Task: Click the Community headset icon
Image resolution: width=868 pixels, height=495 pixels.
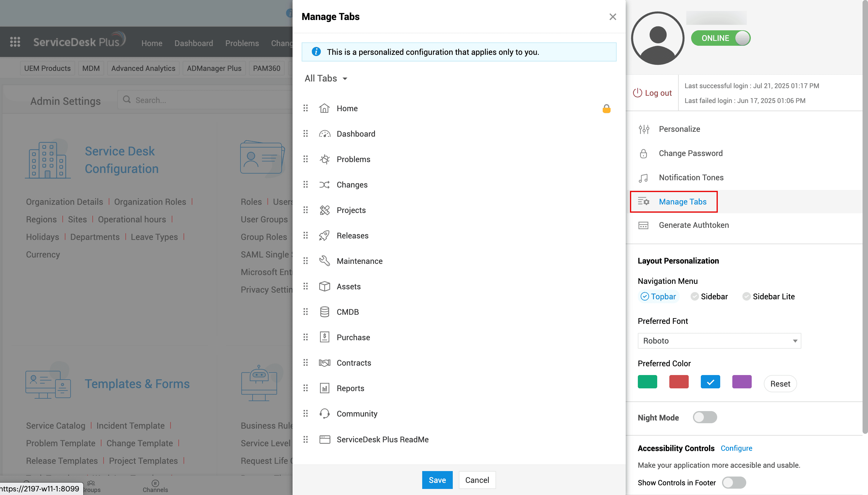Action: point(325,414)
